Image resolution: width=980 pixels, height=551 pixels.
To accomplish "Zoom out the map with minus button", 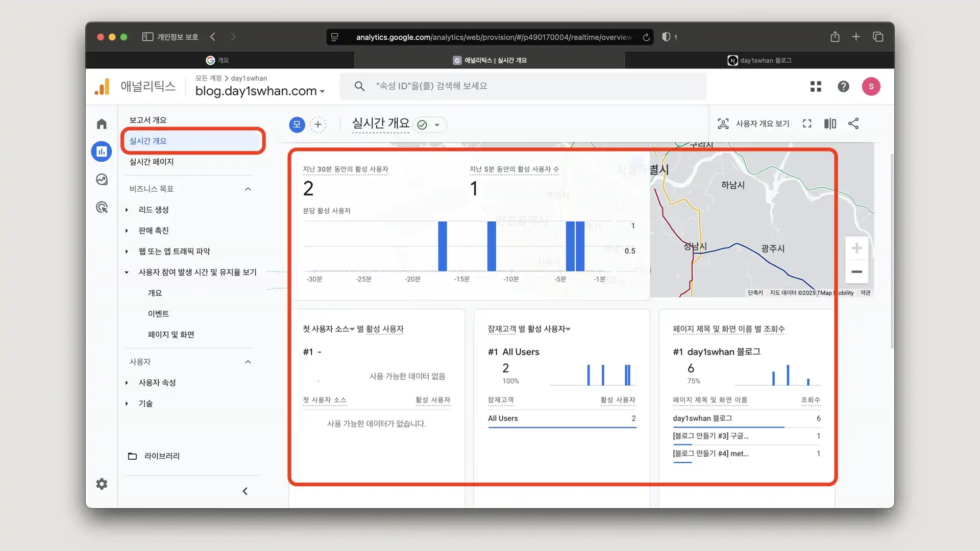I will pyautogui.click(x=856, y=271).
